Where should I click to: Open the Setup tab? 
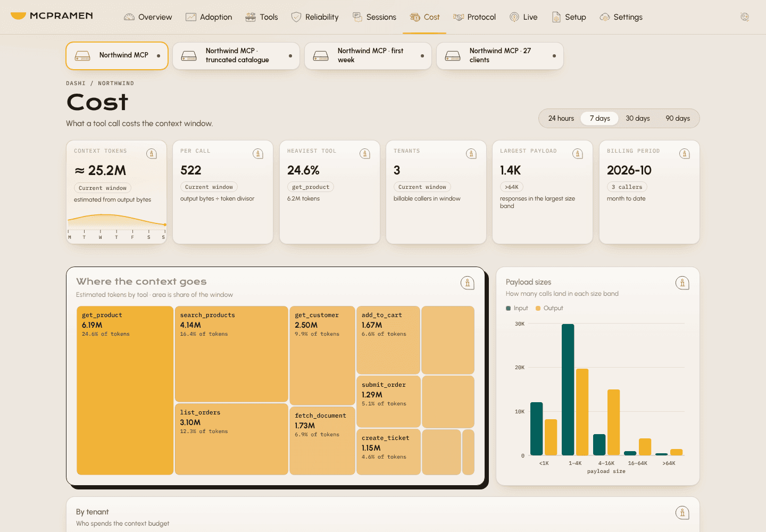(x=569, y=17)
